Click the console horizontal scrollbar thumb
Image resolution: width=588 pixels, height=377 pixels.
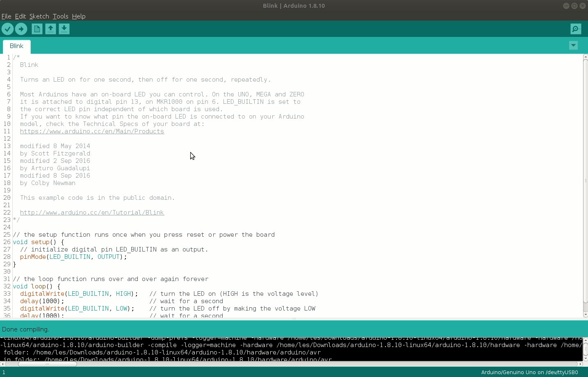(x=47, y=364)
